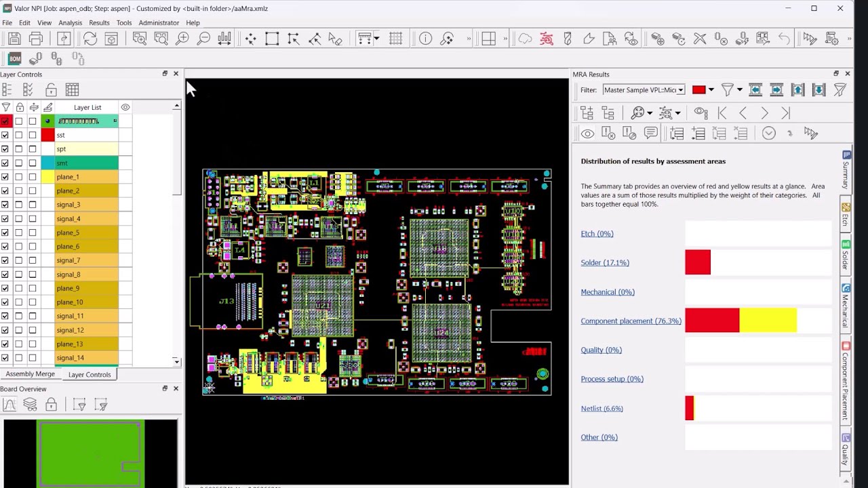Switch to the Layer Controls tab

(x=90, y=374)
